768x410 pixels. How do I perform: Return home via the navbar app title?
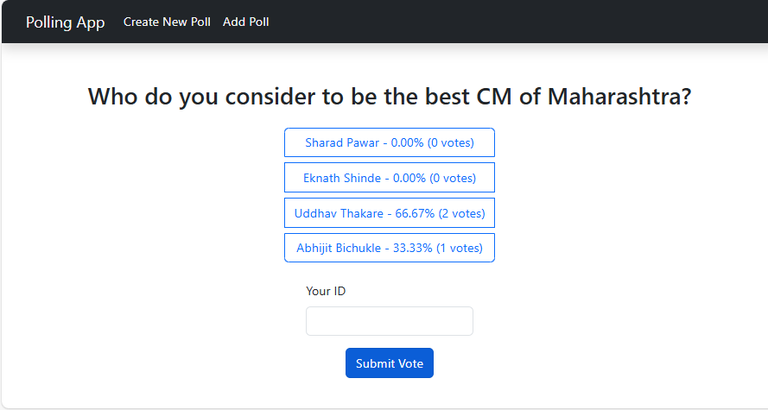pos(65,22)
